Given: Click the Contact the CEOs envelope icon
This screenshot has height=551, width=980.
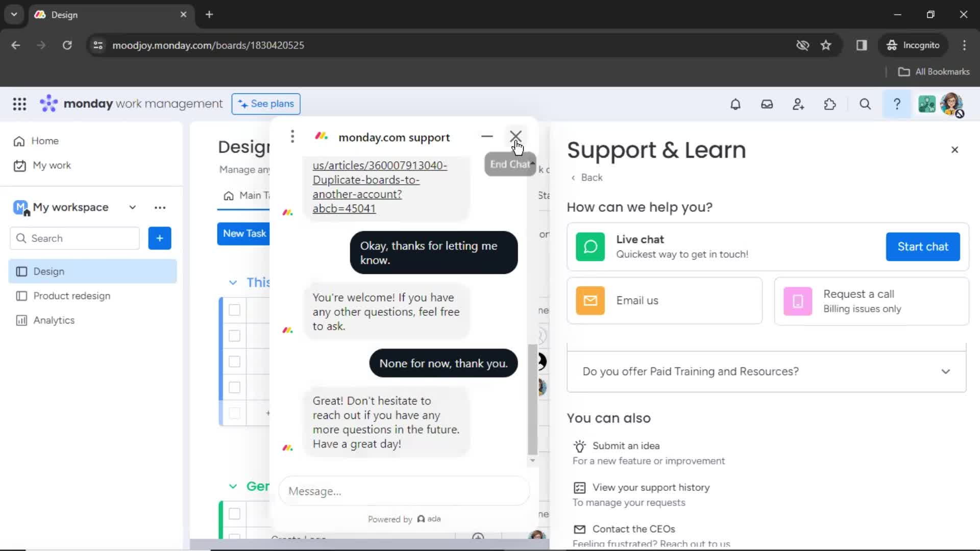Looking at the screenshot, I should point(579,529).
